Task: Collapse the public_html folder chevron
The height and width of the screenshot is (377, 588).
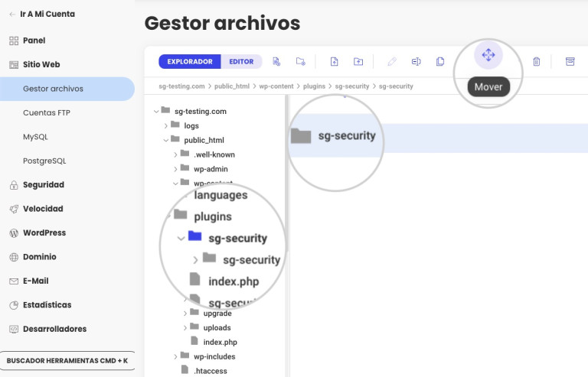Action: (x=165, y=141)
